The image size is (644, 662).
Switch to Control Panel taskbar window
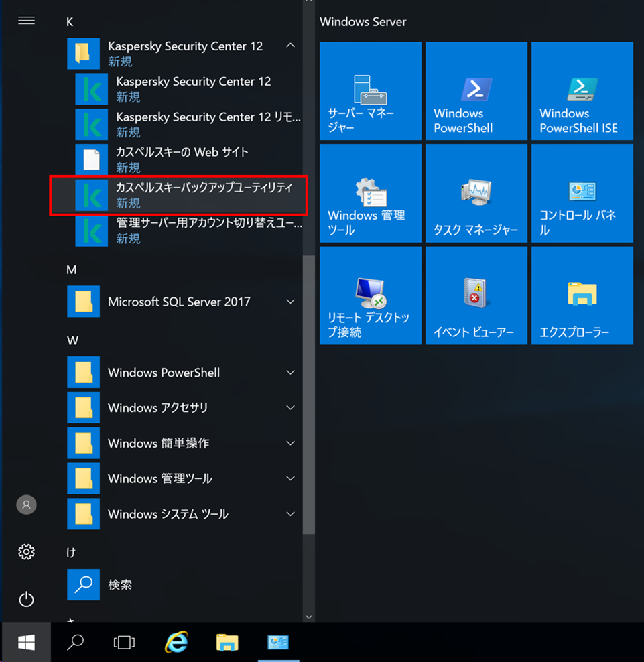pos(278,642)
